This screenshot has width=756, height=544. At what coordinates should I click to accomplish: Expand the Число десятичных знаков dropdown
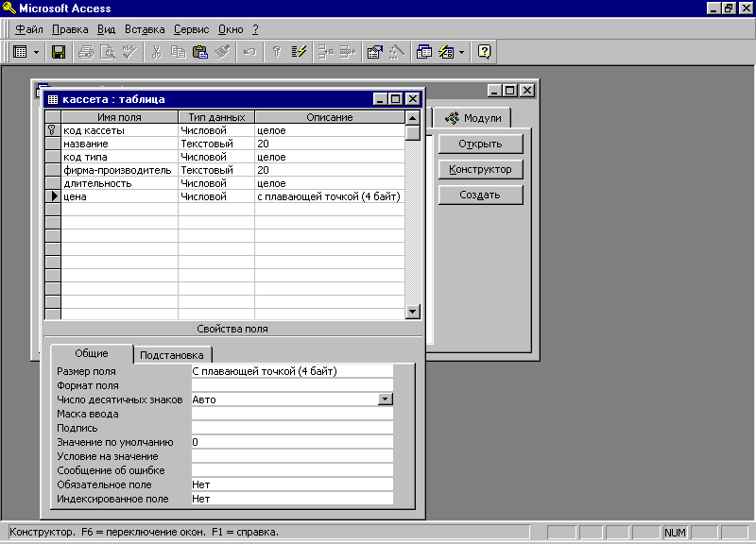pos(385,399)
